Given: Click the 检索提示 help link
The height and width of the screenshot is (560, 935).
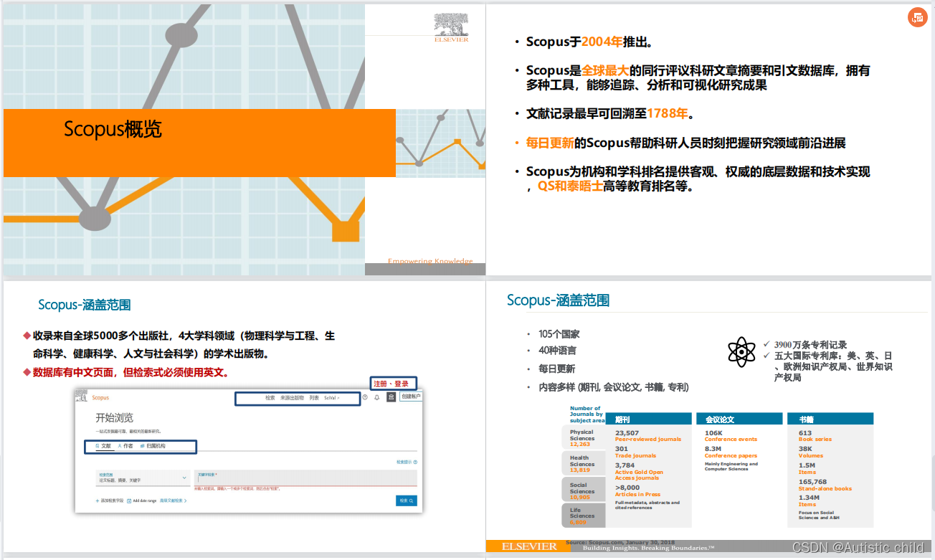Looking at the screenshot, I should (407, 462).
